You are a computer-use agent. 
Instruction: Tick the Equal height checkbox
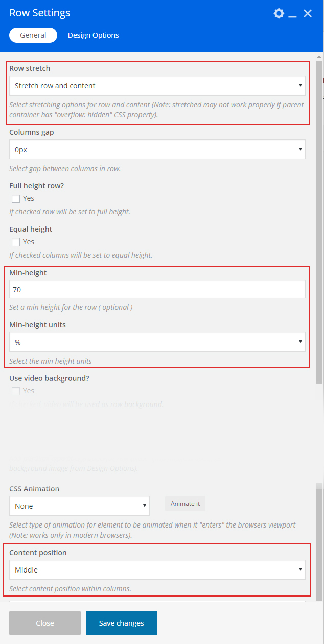16,242
